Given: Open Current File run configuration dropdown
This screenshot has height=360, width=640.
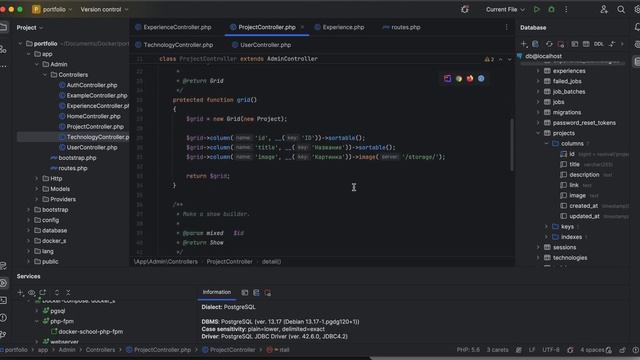Looking at the screenshot, I should tap(505, 9).
